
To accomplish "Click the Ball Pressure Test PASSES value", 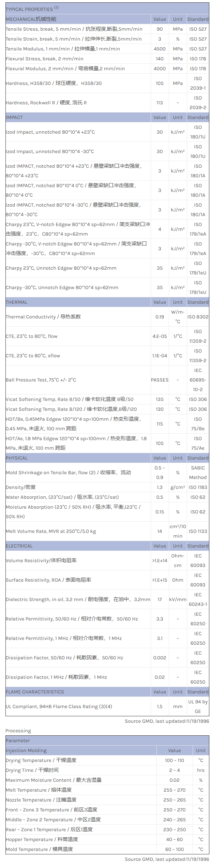I will 160,380.
